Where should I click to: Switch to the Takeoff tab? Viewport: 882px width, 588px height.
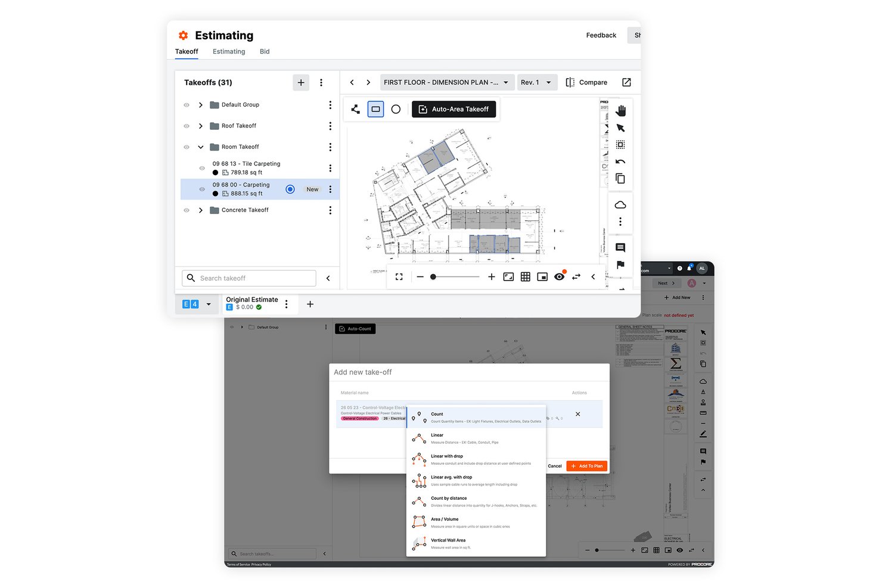pyautogui.click(x=187, y=52)
